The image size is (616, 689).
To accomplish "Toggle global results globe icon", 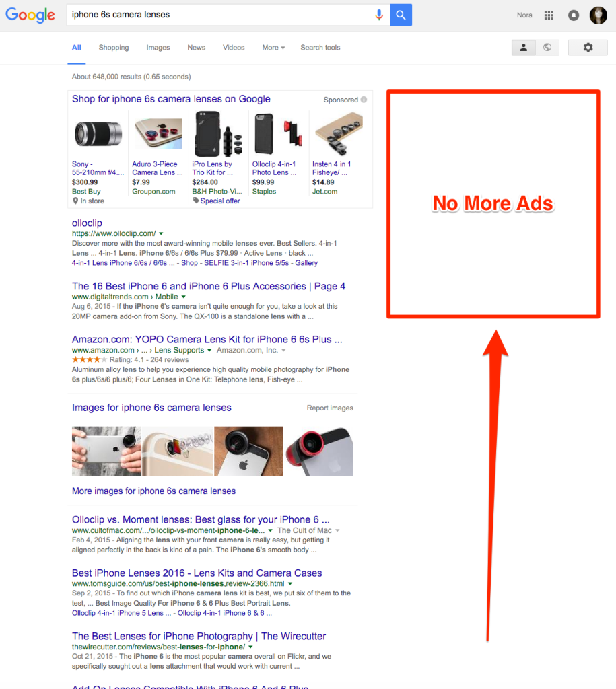I will (547, 48).
